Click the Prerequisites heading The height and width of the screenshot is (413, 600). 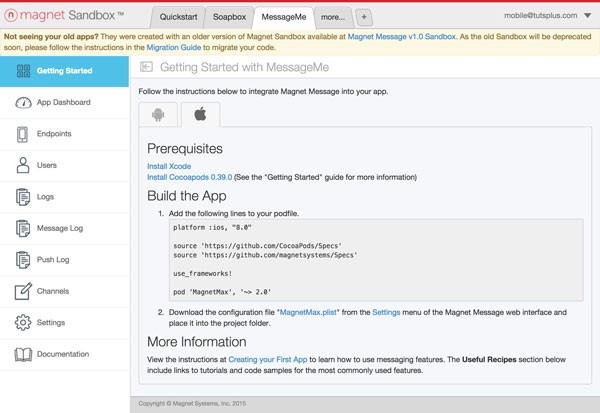185,149
